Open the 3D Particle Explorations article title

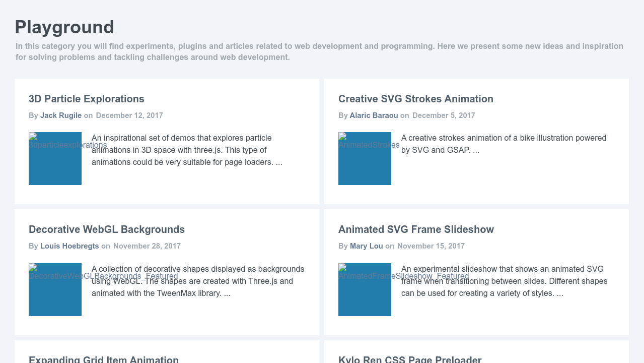(87, 99)
